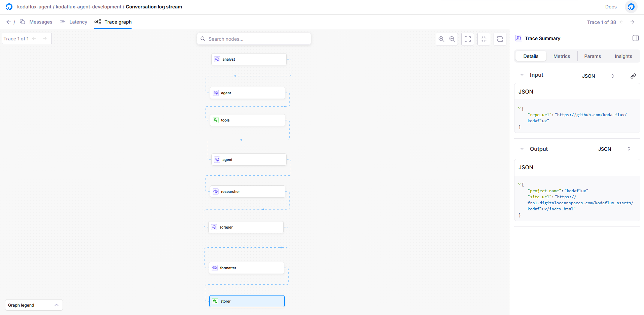Image resolution: width=644 pixels, height=315 pixels.
Task: Select the second agent node below tools
Action: (x=249, y=160)
